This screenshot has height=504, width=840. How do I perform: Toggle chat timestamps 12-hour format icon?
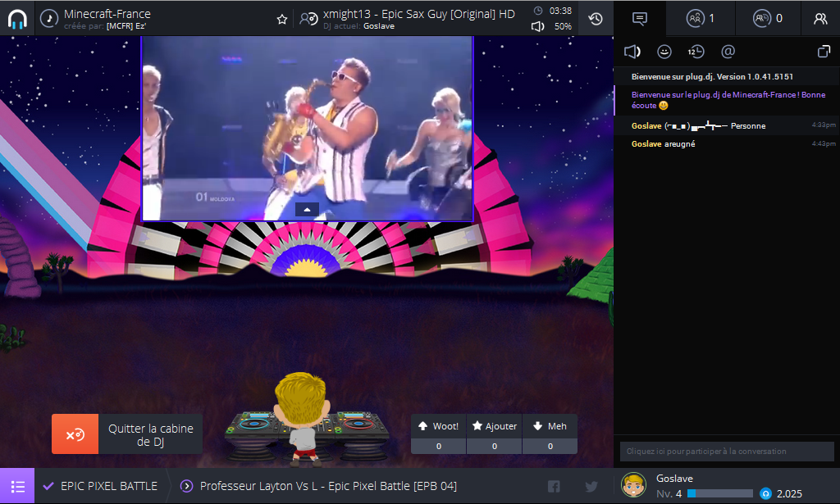[696, 52]
